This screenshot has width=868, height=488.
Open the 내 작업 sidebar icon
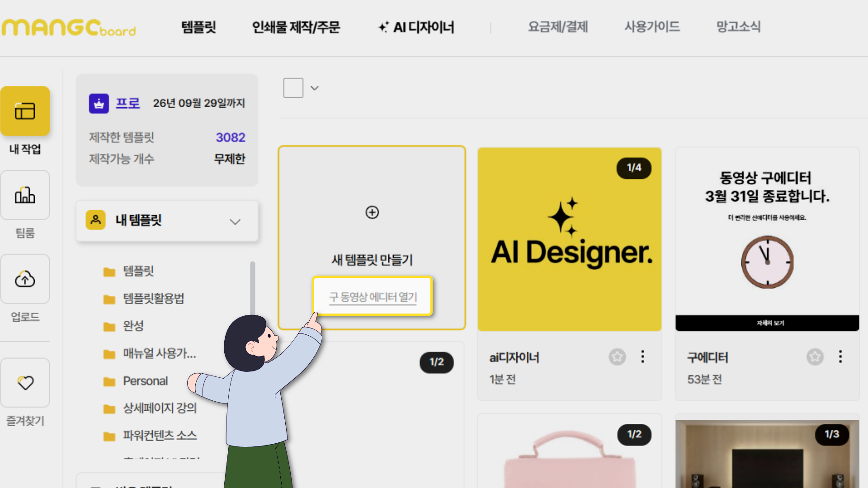(25, 111)
